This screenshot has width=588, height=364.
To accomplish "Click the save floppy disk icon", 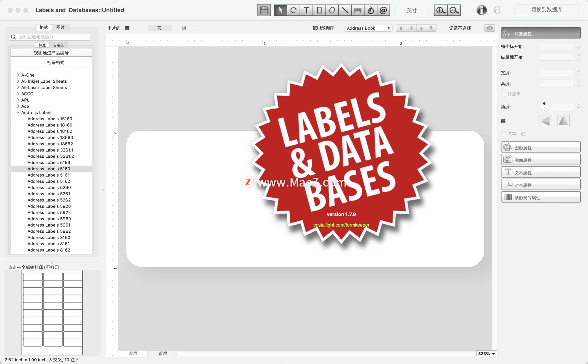I will pos(264,10).
